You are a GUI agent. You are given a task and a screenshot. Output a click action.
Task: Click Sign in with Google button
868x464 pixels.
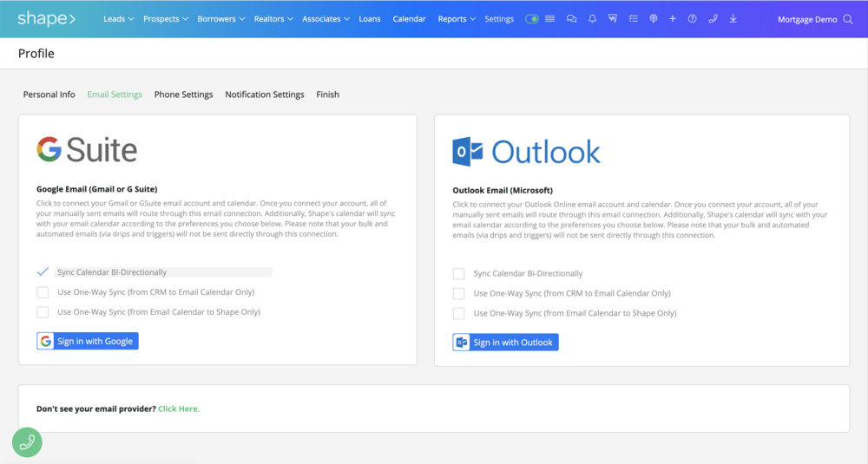[x=88, y=341]
